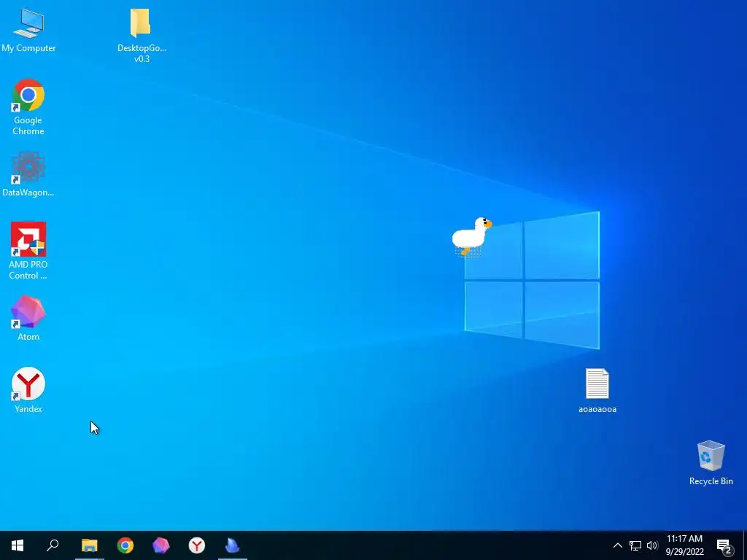This screenshot has width=747, height=560.
Task: Select the Atom desktop shortcut
Action: pos(28,318)
